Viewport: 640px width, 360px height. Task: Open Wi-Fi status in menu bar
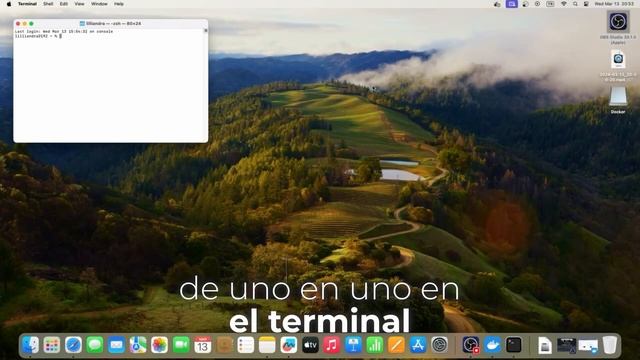(x=564, y=4)
